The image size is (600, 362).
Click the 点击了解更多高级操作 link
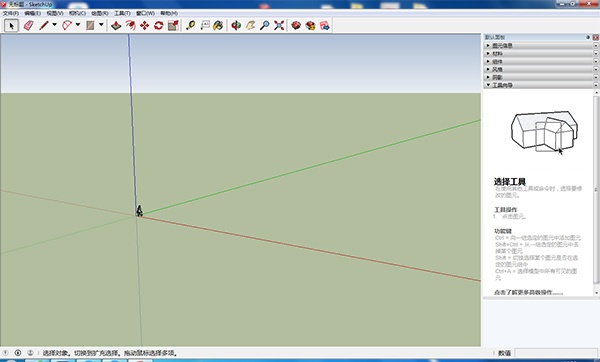(x=528, y=292)
